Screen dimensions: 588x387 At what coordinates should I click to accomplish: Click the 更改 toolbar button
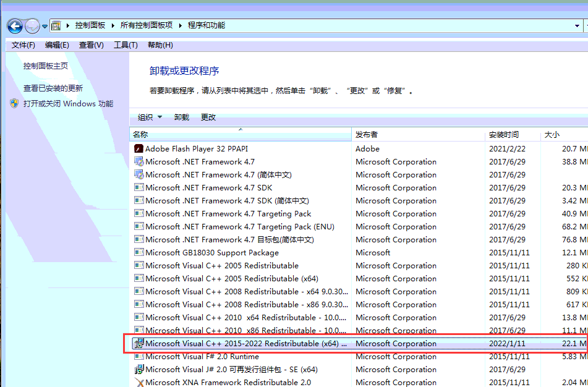(x=208, y=117)
